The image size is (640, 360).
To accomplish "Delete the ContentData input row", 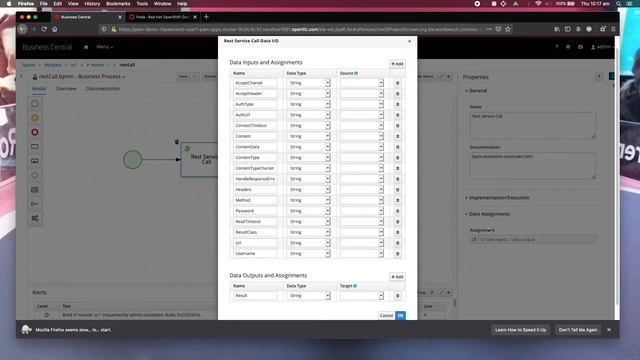I will (397, 147).
